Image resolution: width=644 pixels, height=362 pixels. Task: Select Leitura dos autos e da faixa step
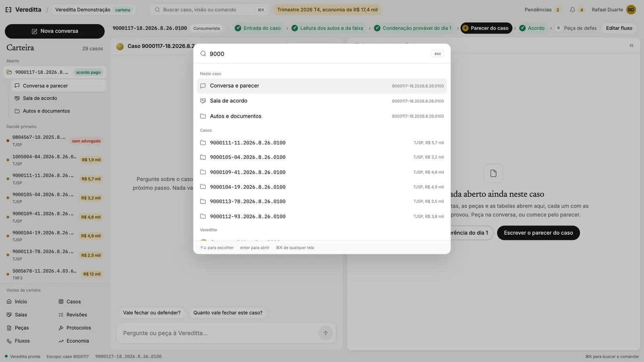pyautogui.click(x=327, y=28)
